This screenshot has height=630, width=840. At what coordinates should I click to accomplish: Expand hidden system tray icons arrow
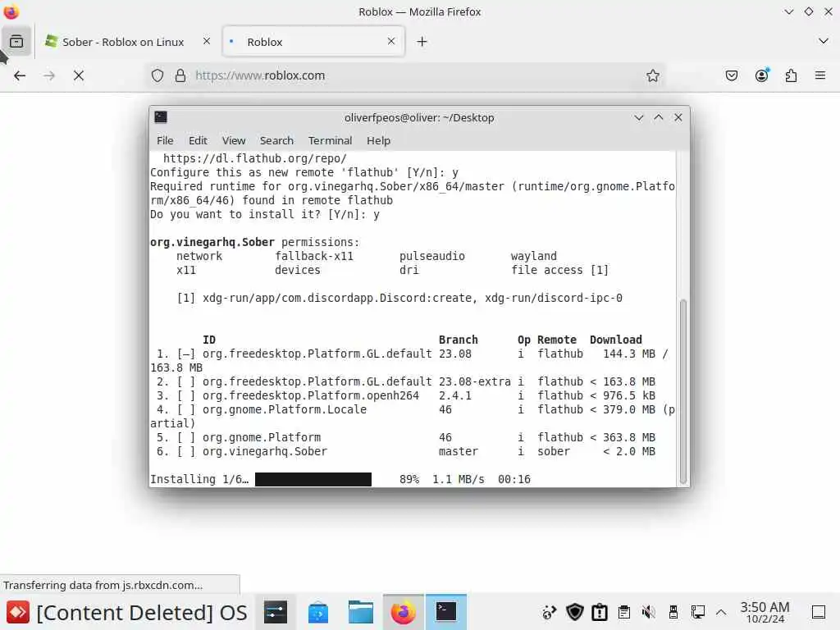click(721, 612)
